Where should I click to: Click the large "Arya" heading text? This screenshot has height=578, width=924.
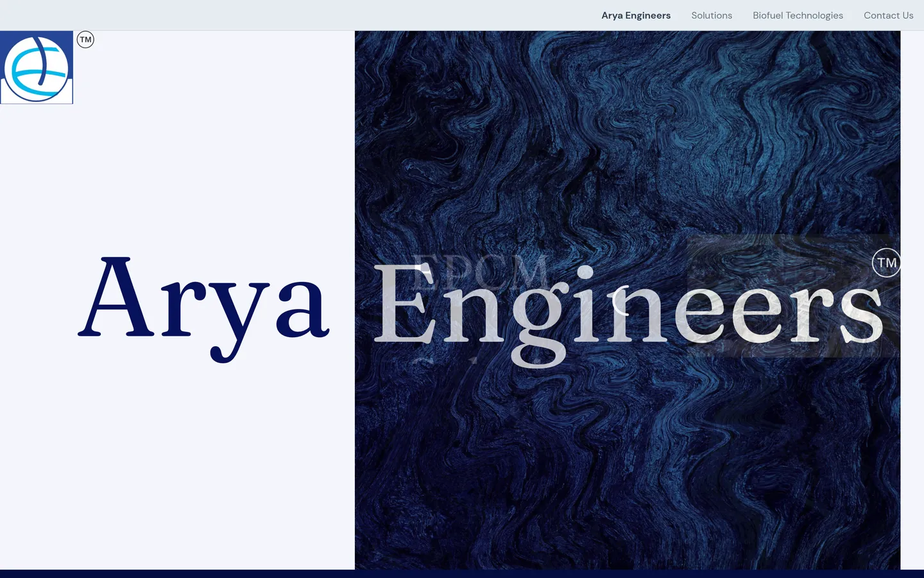(x=204, y=308)
